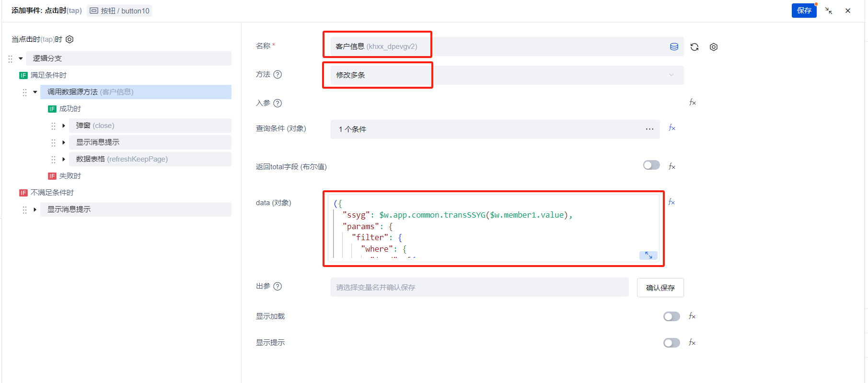
Task: Click the 确认保存 button
Action: (660, 288)
